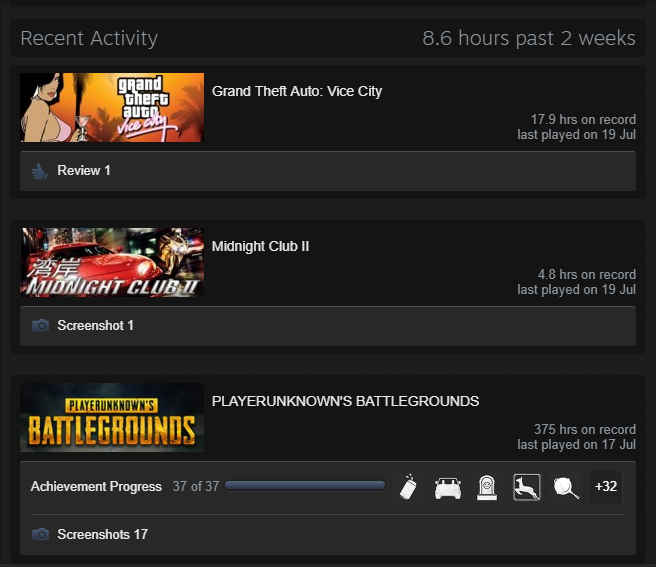Click the Achievement Progress label
This screenshot has width=656, height=567.
tap(96, 487)
